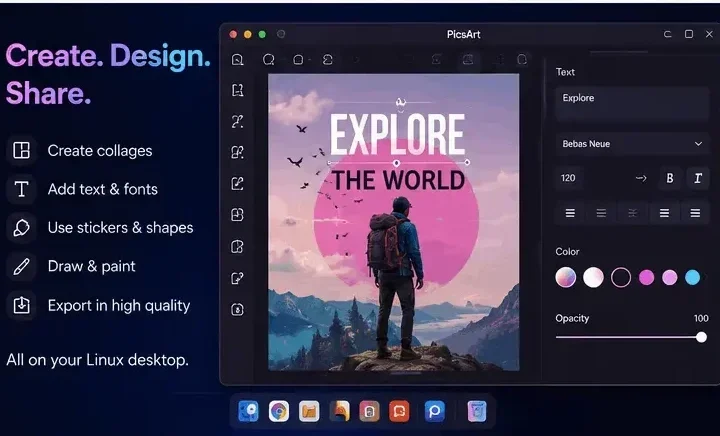
Task: Click the sticker icon beside Use stickers & shapes
Action: pos(21,228)
